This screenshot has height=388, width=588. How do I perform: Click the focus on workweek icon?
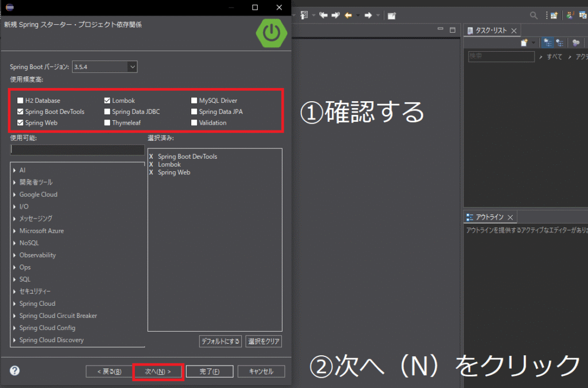[576, 43]
